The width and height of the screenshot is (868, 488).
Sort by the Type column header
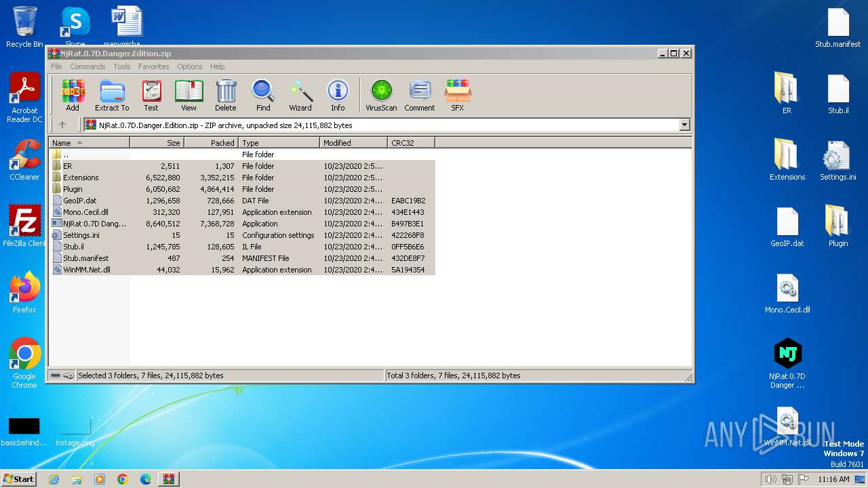coord(279,143)
